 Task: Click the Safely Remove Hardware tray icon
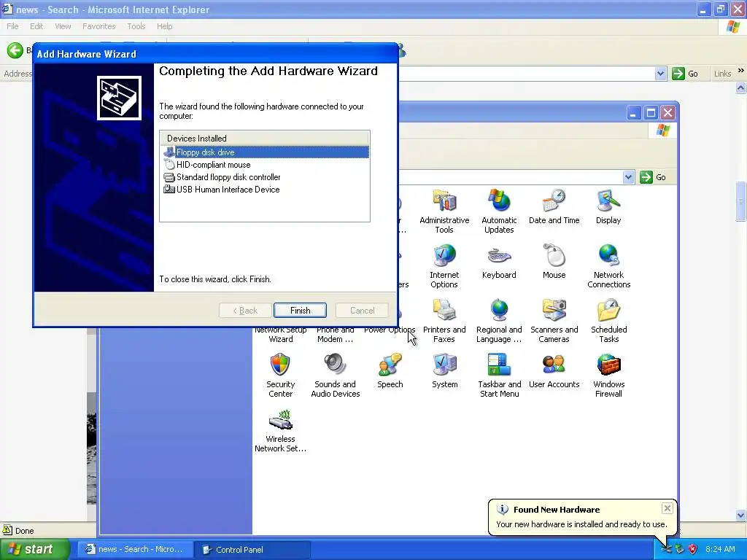point(679,549)
